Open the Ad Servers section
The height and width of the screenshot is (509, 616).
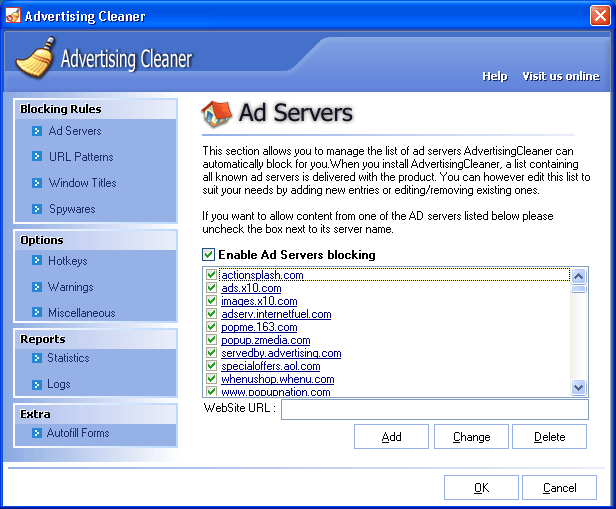pos(75,131)
